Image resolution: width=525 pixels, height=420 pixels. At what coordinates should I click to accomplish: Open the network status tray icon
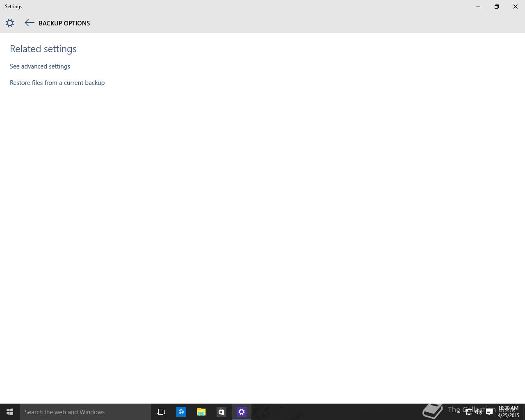468,412
